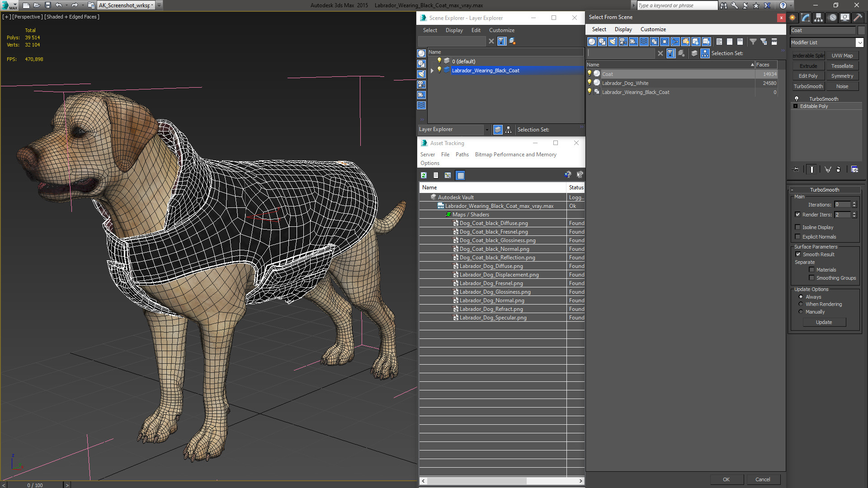Screen dimensions: 868x488
Task: Toggle display lights filter in Select From Scene
Action: tap(613, 42)
